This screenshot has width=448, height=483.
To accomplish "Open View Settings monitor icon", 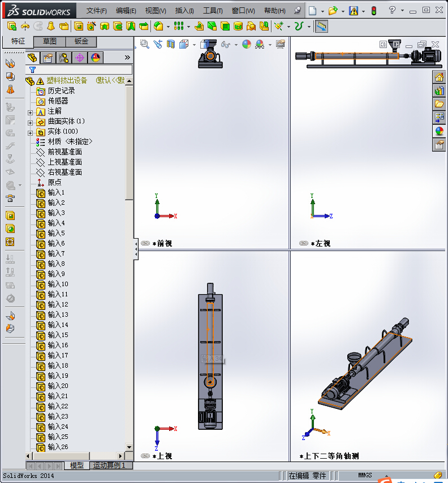I will click(x=281, y=44).
